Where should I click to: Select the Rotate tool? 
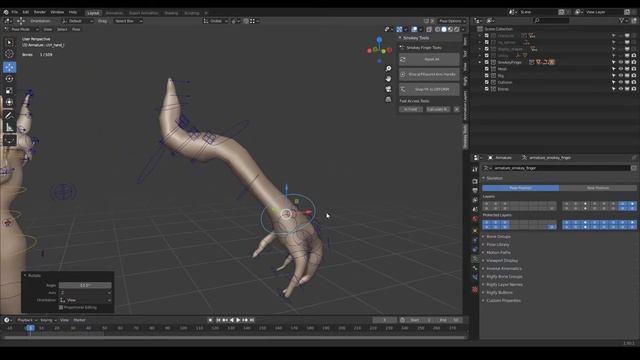pos(9,79)
